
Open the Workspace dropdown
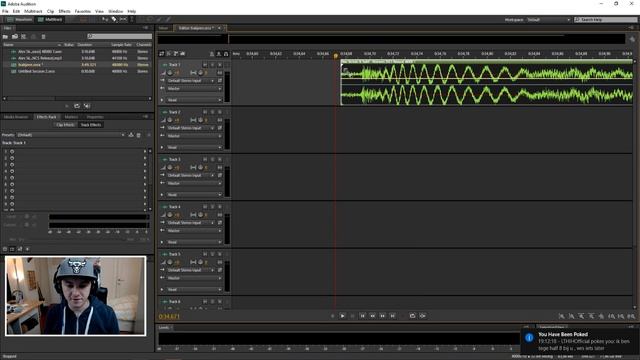pyautogui.click(x=548, y=20)
